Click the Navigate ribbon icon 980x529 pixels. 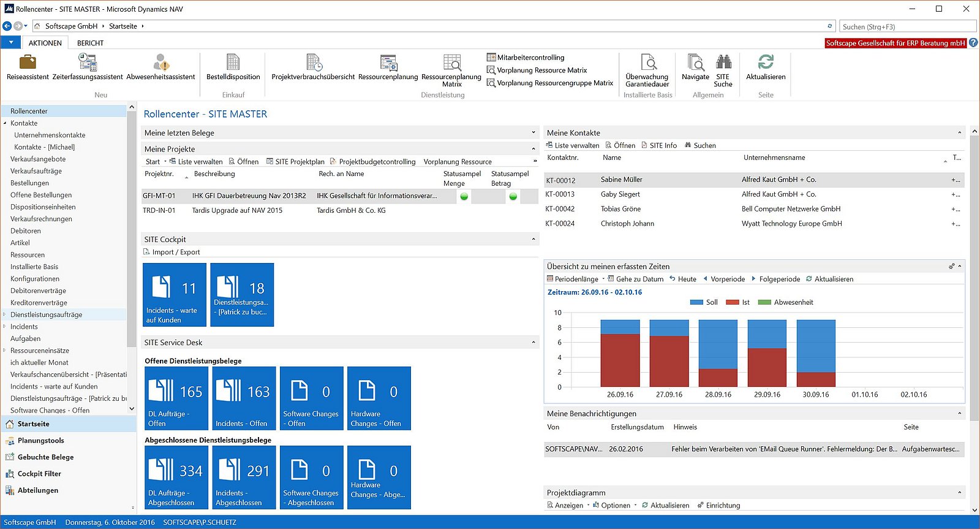(x=696, y=67)
